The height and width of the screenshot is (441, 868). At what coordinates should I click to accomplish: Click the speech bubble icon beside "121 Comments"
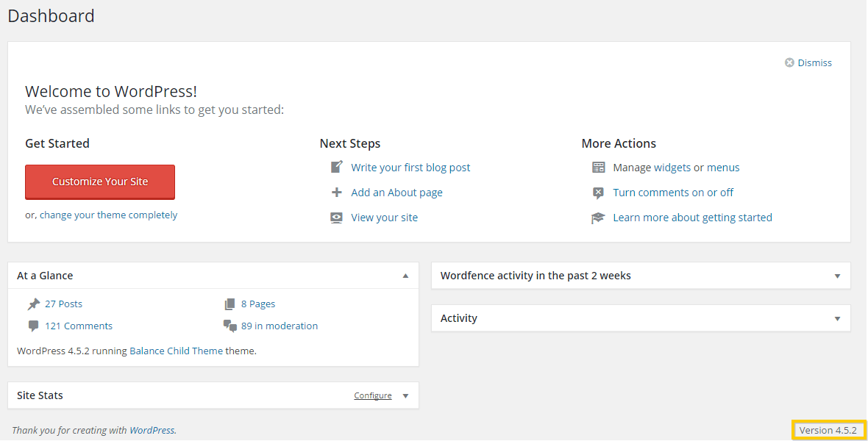[32, 325]
